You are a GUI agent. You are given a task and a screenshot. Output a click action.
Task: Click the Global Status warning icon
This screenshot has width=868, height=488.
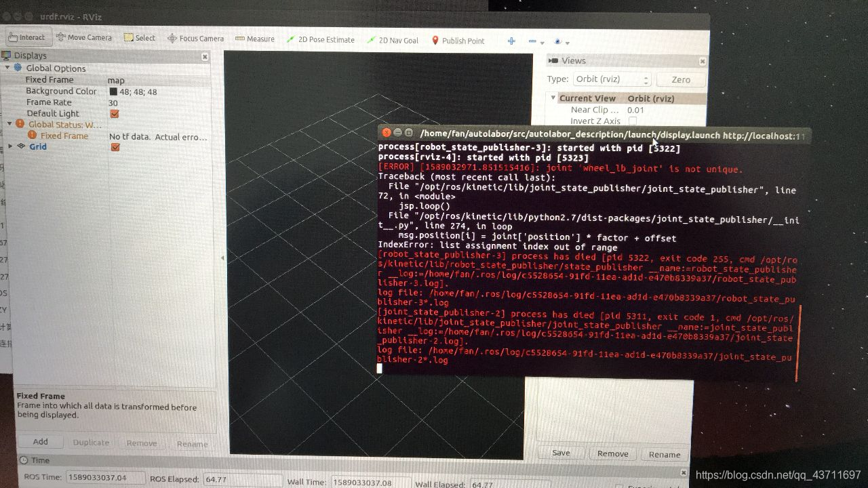point(20,124)
